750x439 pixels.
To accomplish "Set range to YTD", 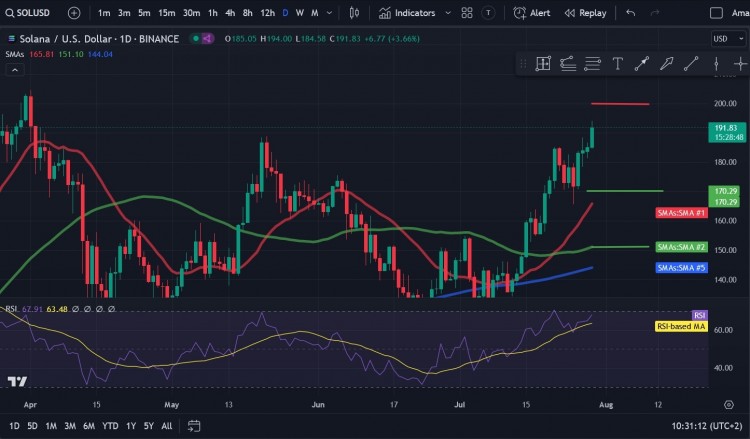I will [110, 426].
